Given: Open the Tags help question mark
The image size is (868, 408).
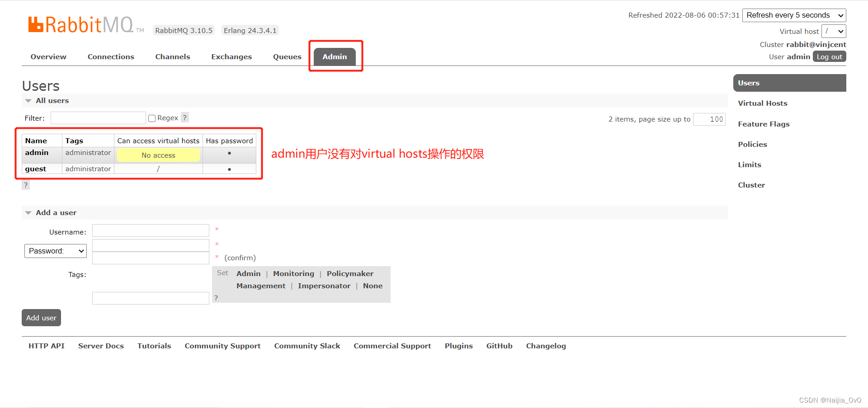Looking at the screenshot, I should tap(216, 298).
